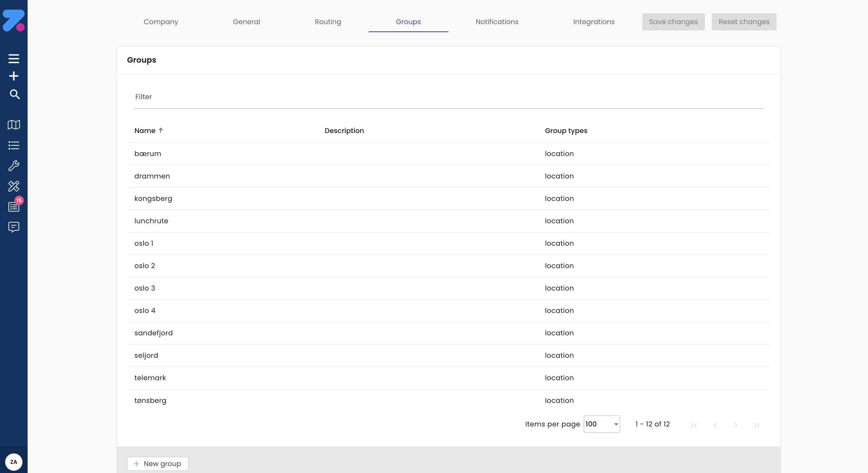Open the Items per page dropdown
The image size is (868, 473).
pos(602,424)
